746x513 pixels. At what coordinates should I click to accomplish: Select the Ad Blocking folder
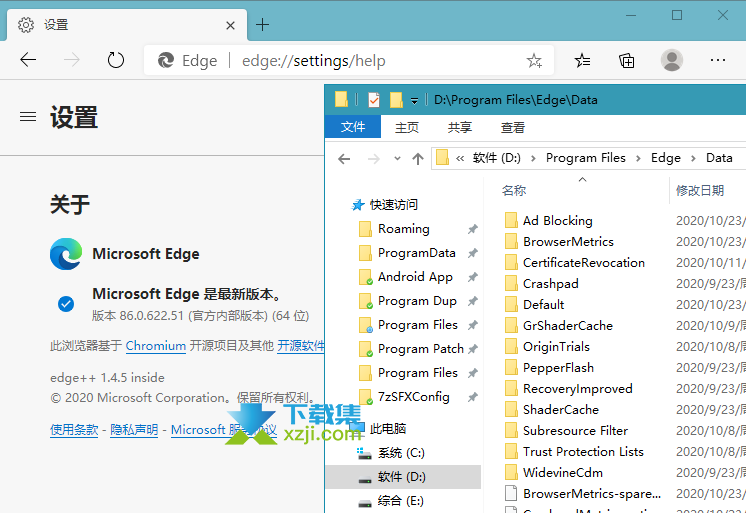(558, 221)
